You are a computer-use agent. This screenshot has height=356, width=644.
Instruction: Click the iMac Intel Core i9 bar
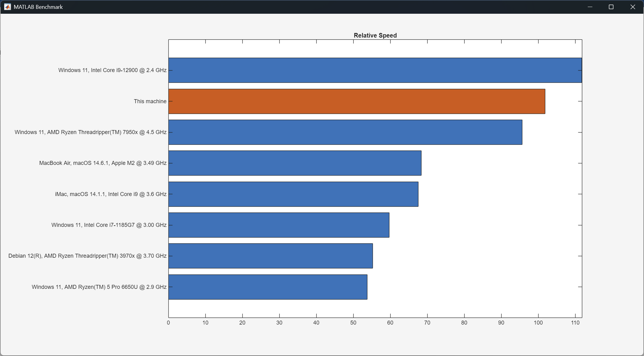(x=293, y=194)
